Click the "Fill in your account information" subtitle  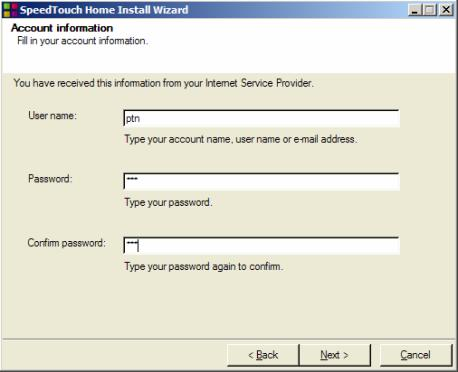82,41
